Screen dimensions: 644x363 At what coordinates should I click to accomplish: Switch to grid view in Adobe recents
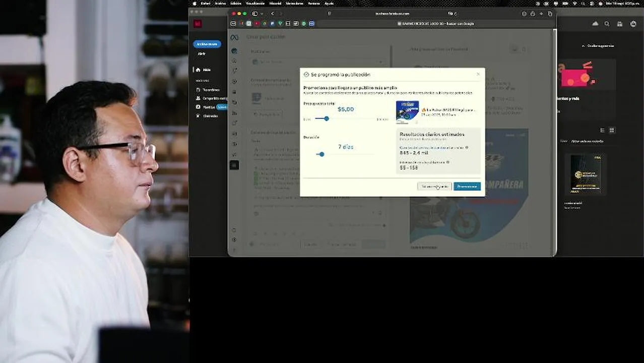612,130
